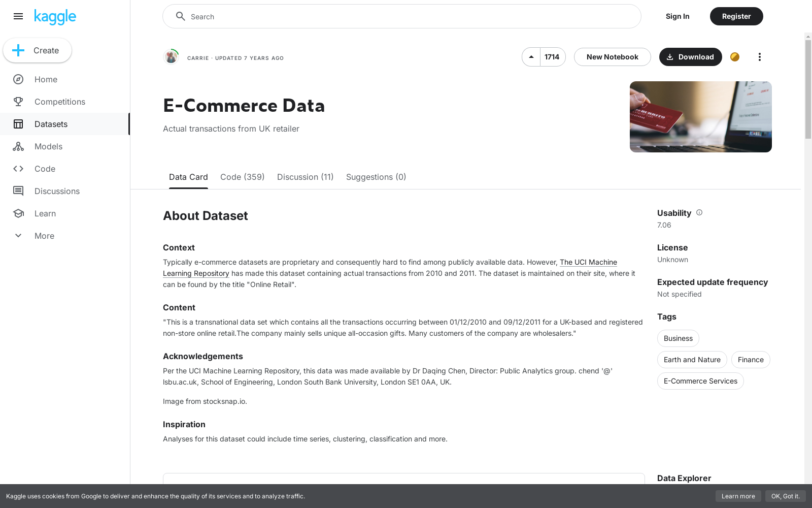The width and height of the screenshot is (812, 508).
Task: Click Learn more in cookie banner
Action: pos(738,496)
